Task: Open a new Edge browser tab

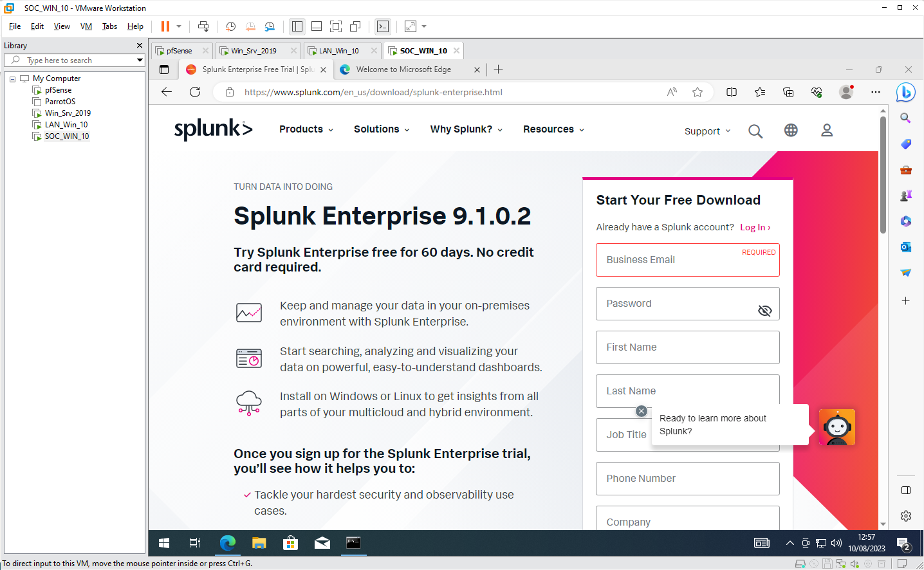Action: (x=498, y=69)
